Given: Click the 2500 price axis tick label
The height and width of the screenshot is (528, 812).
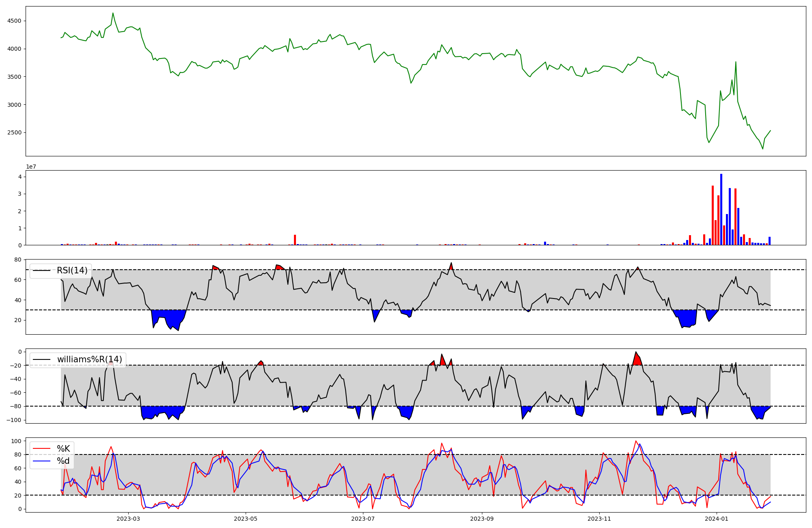Looking at the screenshot, I should (15, 133).
